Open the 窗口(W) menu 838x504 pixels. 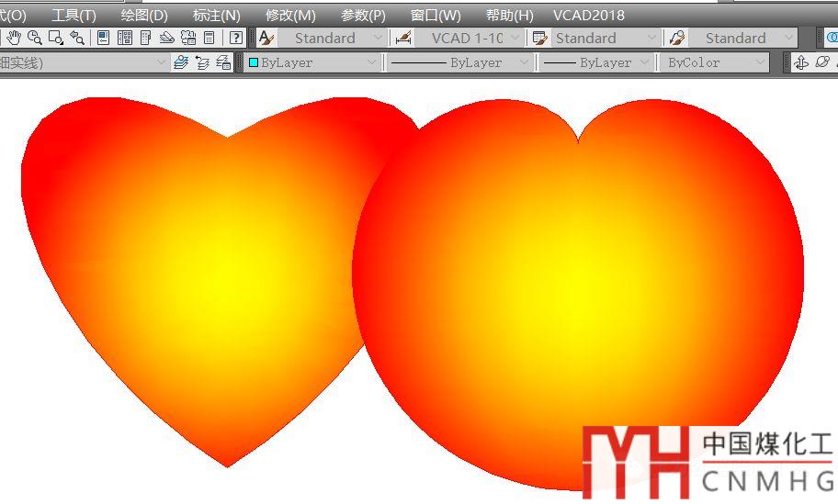coord(436,15)
